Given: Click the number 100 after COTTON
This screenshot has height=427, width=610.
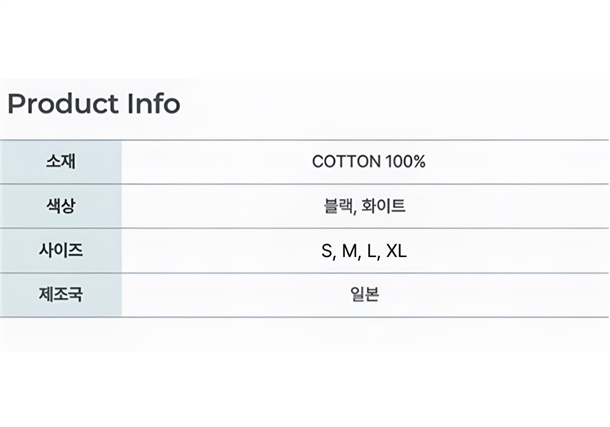Looking at the screenshot, I should click(x=399, y=161).
